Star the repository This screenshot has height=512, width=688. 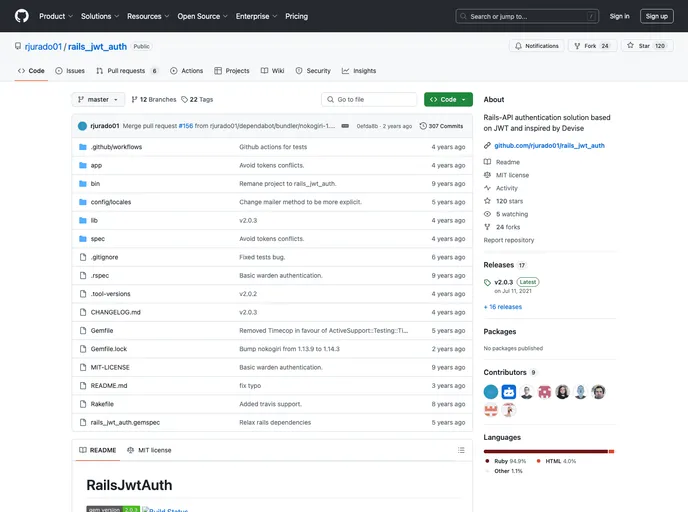647,46
